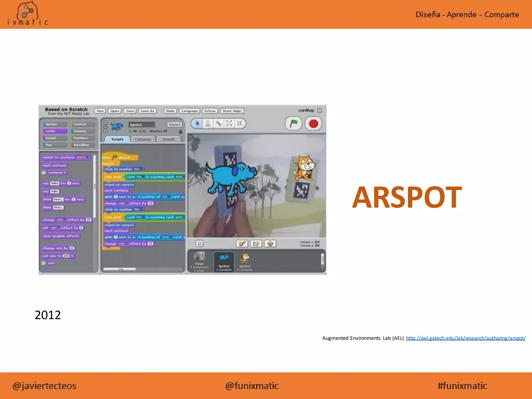Select the scissors delete tool

(x=218, y=124)
